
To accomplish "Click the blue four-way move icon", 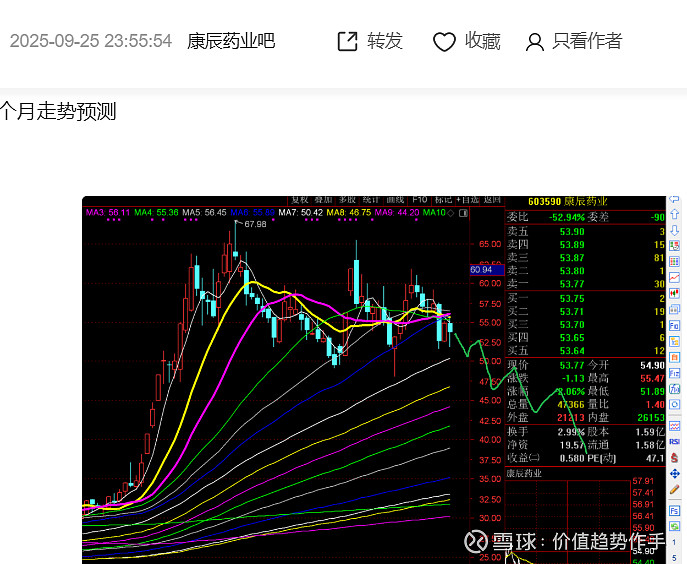I will [x=674, y=473].
